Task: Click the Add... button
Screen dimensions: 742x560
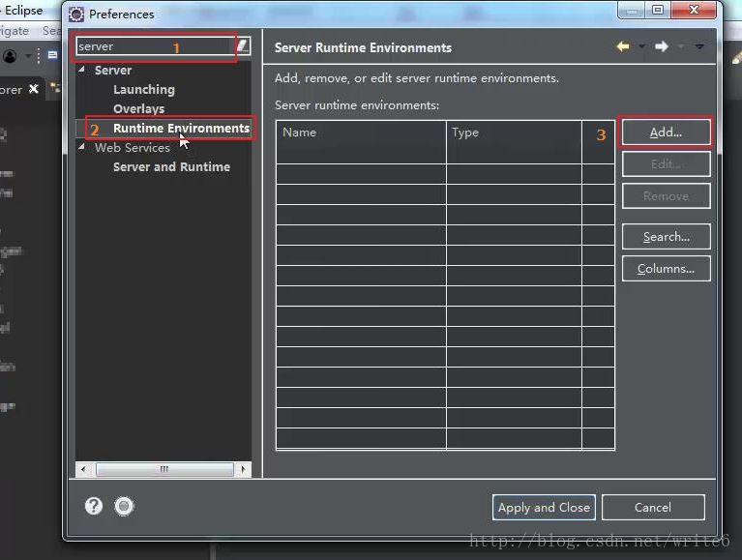Action: coord(666,133)
